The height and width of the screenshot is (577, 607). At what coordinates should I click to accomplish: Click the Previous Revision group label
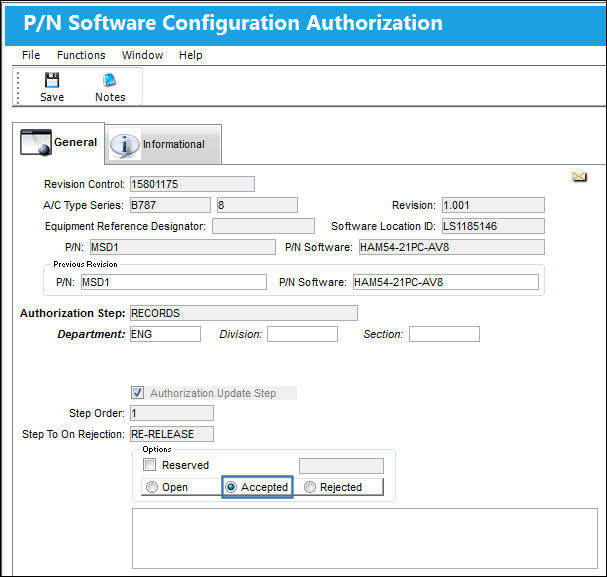(x=85, y=264)
